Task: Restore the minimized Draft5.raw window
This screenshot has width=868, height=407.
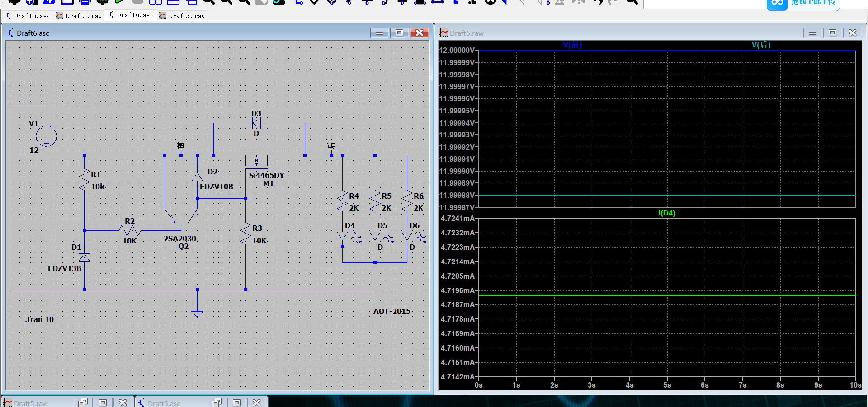Action: click(83, 402)
